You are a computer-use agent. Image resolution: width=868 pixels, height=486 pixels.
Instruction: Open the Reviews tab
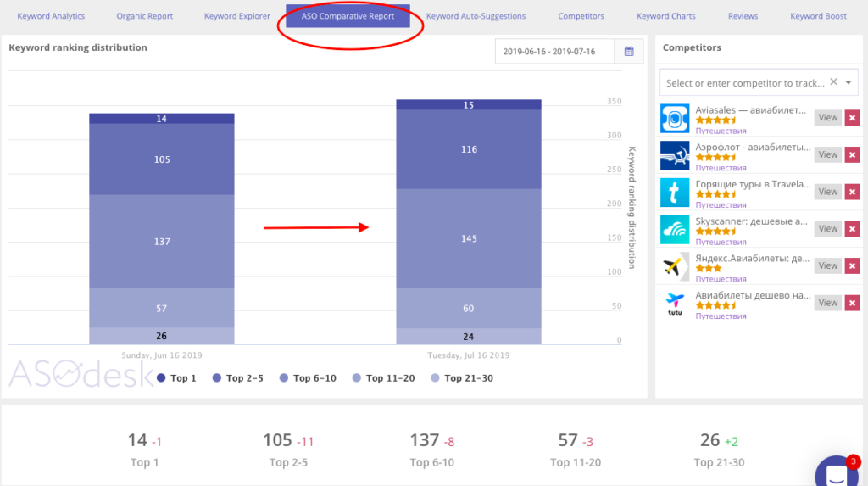click(743, 16)
